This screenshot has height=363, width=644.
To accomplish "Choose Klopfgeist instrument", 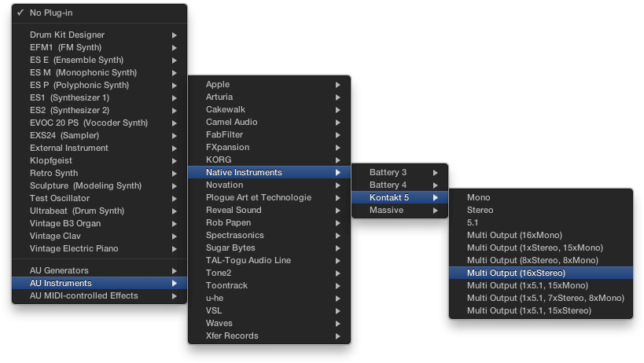I will 99,161.
